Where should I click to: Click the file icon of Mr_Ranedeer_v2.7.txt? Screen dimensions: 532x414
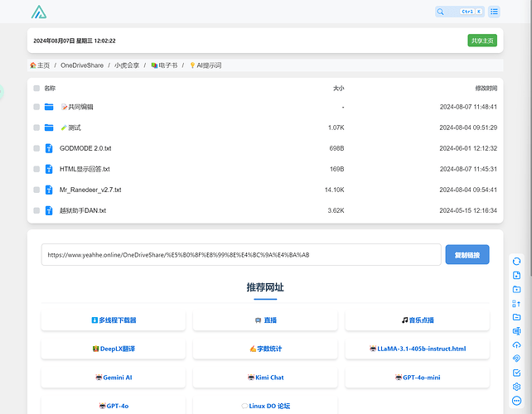tap(49, 190)
